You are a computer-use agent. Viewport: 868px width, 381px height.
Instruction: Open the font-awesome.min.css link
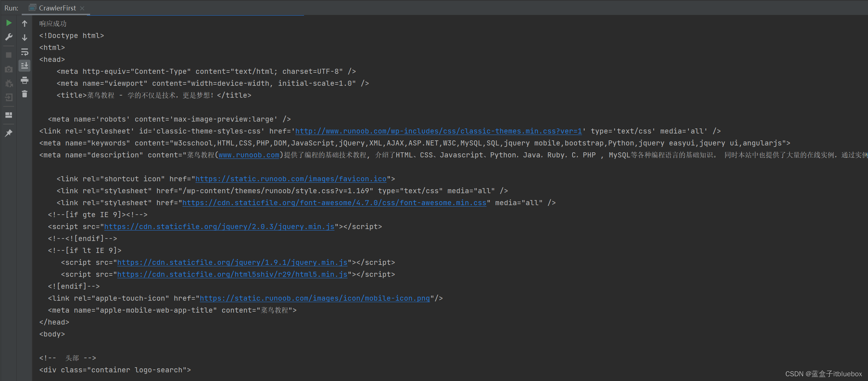click(334, 203)
